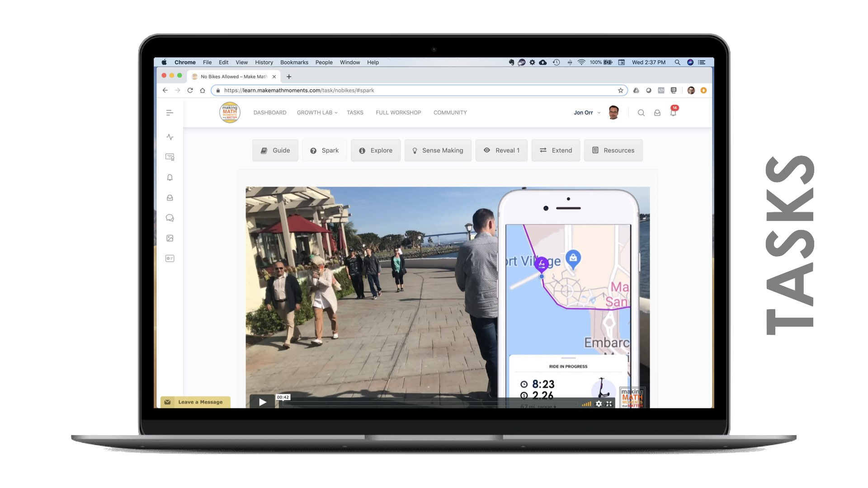Open the Jon Orr user dropdown
This screenshot has height=488, width=868.
coord(587,113)
